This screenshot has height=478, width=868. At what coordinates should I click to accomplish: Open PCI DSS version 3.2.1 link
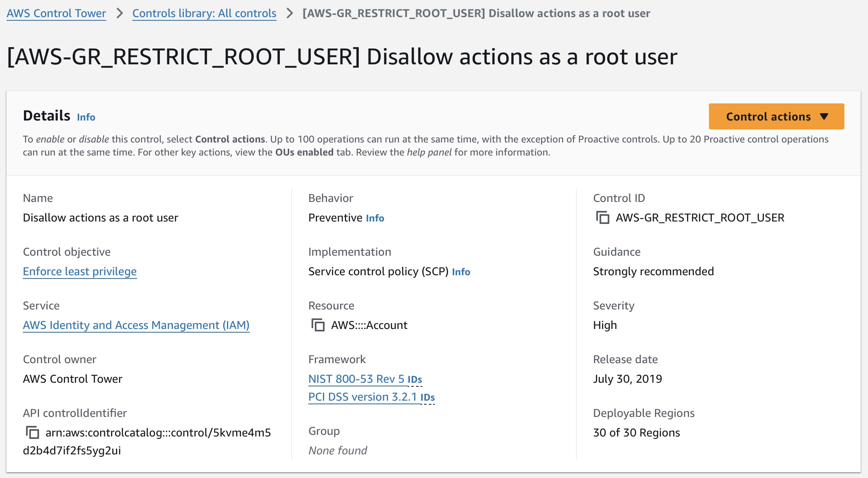tap(362, 397)
